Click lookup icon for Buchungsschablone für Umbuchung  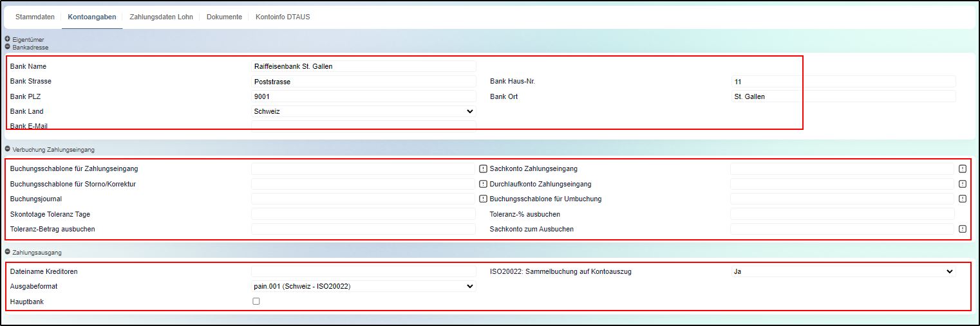click(x=963, y=199)
